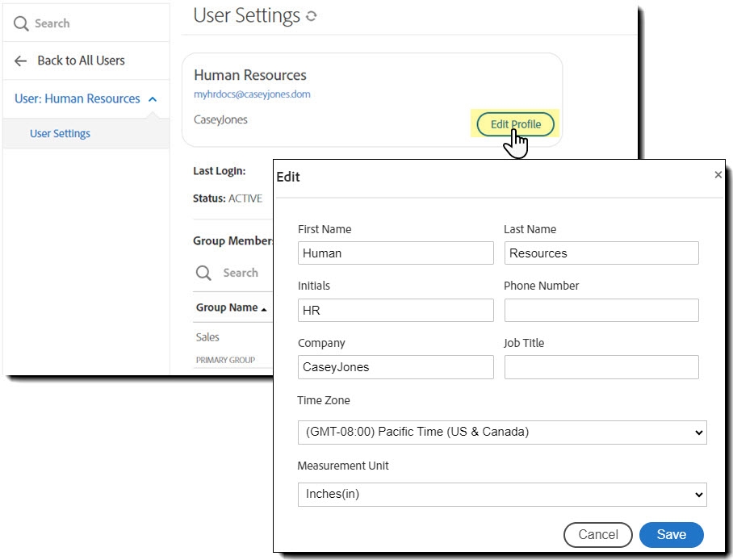The image size is (733, 560).
Task: Open the Measurement Unit dropdown
Action: 502,495
